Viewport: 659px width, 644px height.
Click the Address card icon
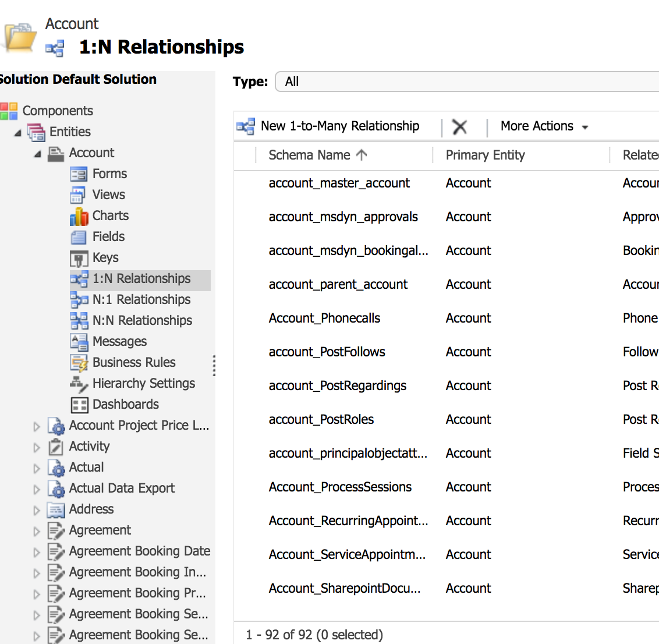pyautogui.click(x=56, y=510)
